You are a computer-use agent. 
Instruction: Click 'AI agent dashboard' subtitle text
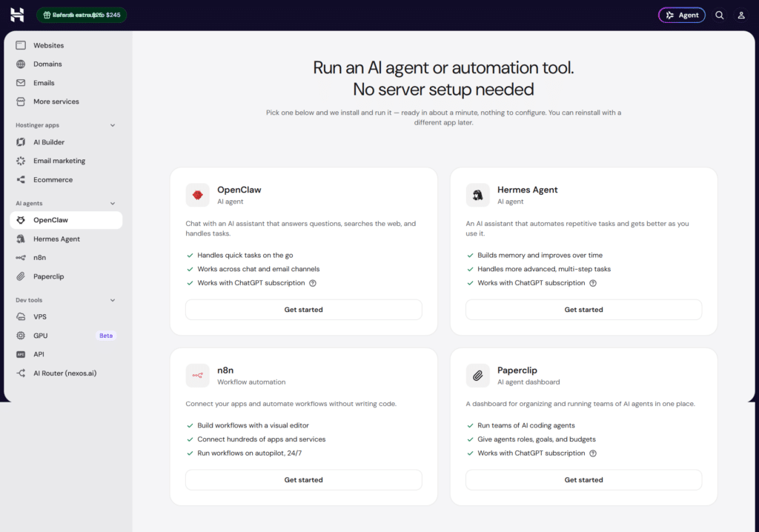point(528,382)
